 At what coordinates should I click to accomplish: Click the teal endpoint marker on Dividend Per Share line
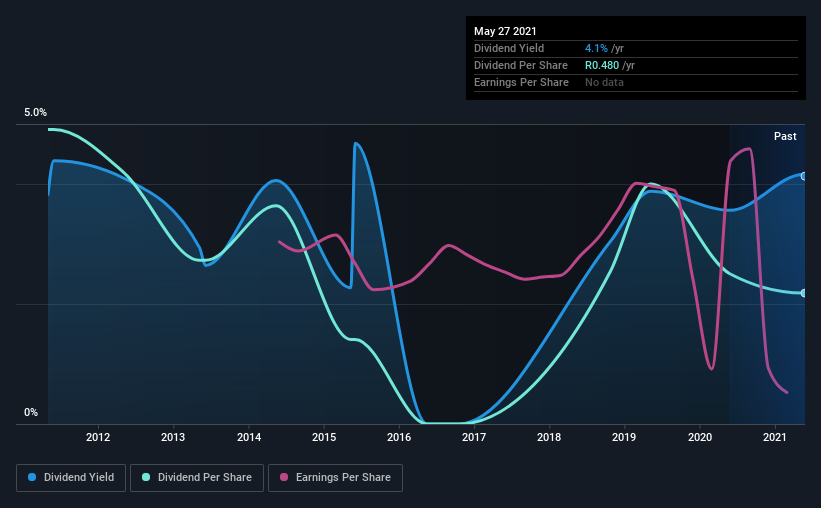(x=803, y=293)
